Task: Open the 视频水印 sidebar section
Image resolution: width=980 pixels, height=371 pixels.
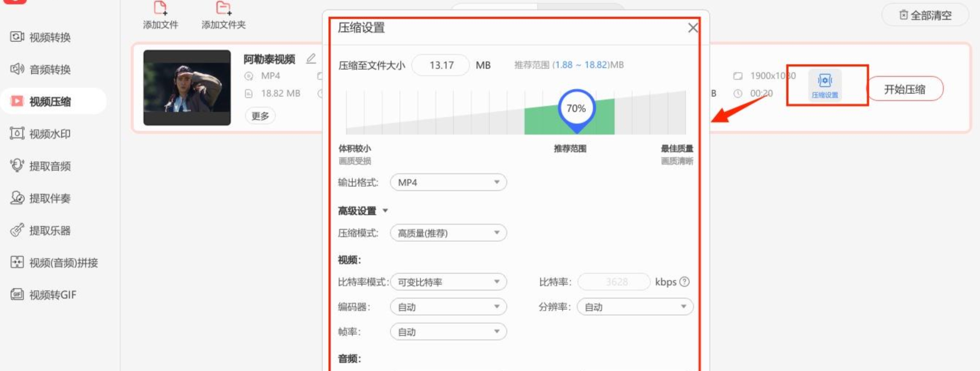Action: click(x=40, y=134)
